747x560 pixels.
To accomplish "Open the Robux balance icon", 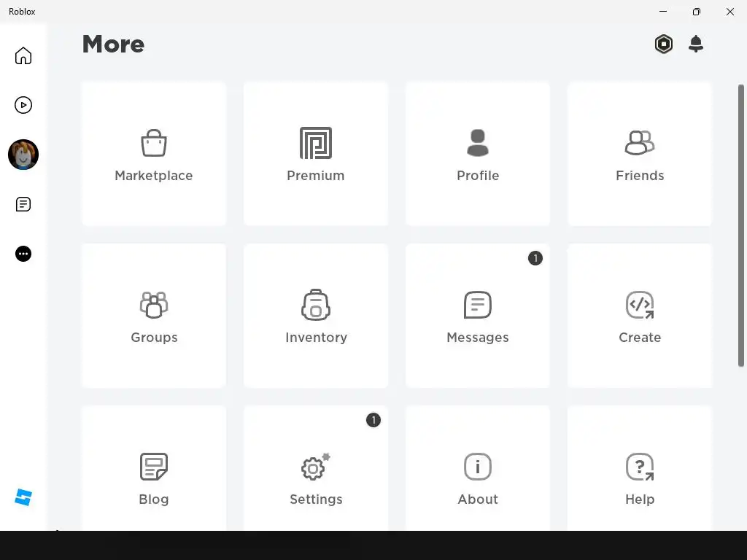I will (664, 44).
